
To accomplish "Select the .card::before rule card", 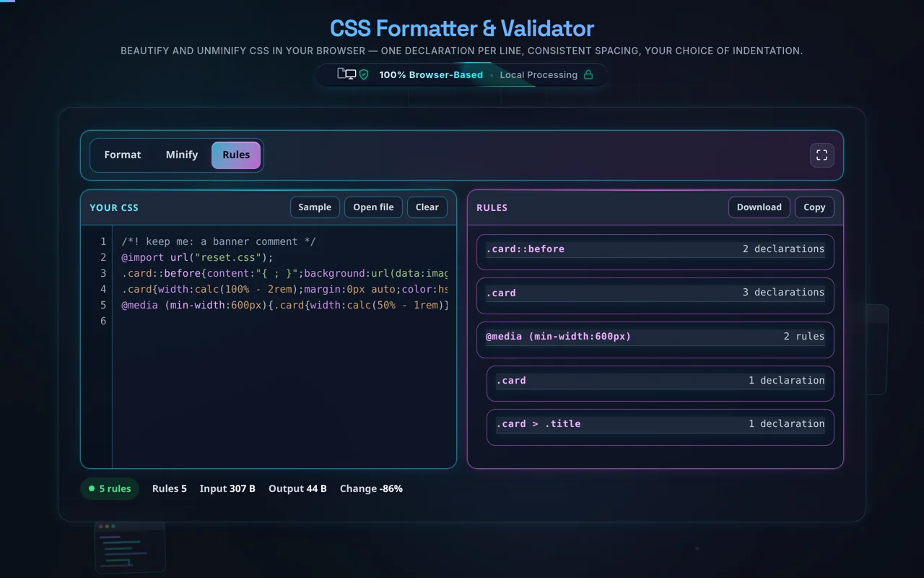I will point(655,252).
